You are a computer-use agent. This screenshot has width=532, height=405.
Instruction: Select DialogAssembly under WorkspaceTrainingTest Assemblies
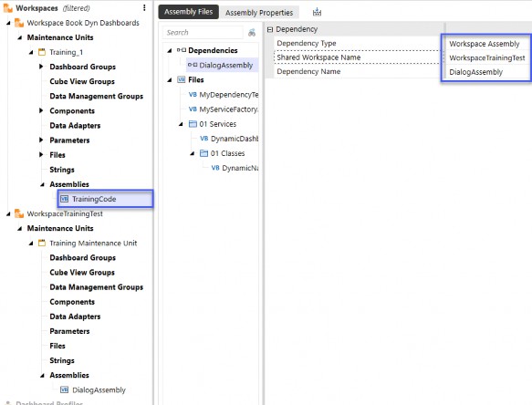(99, 390)
